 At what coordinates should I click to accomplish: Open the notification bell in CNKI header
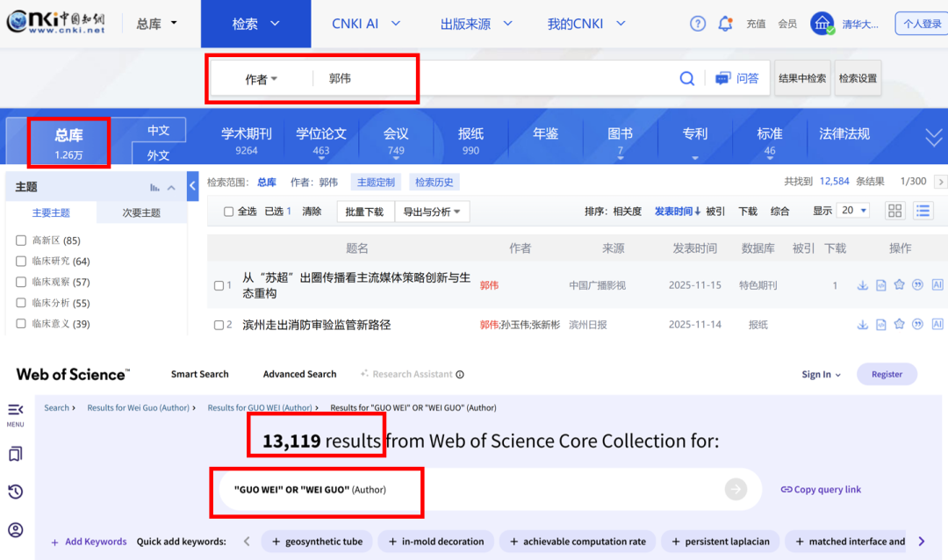(725, 24)
